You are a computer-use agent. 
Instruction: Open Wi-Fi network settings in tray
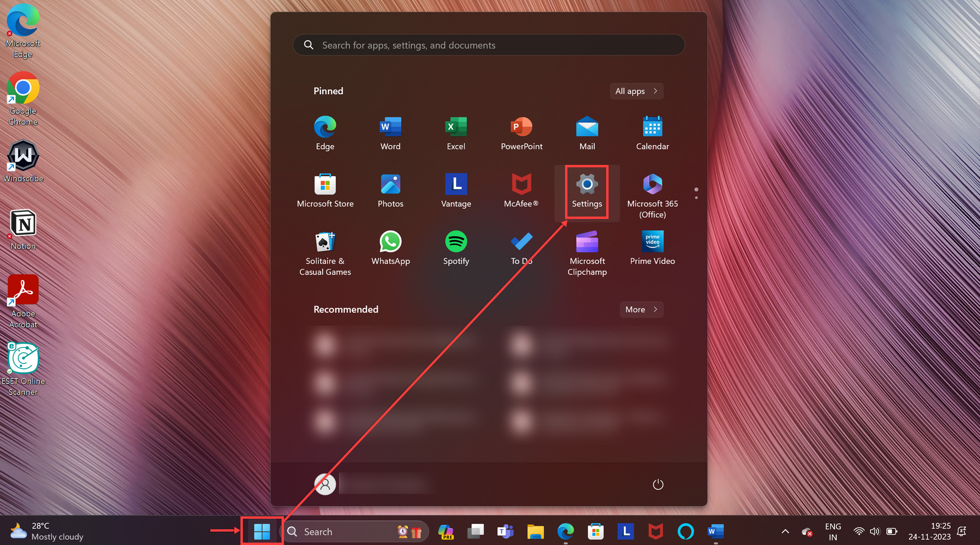coord(859,531)
